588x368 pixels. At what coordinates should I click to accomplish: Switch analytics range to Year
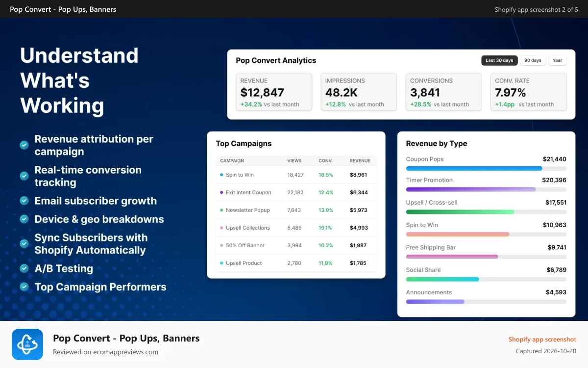558,60
